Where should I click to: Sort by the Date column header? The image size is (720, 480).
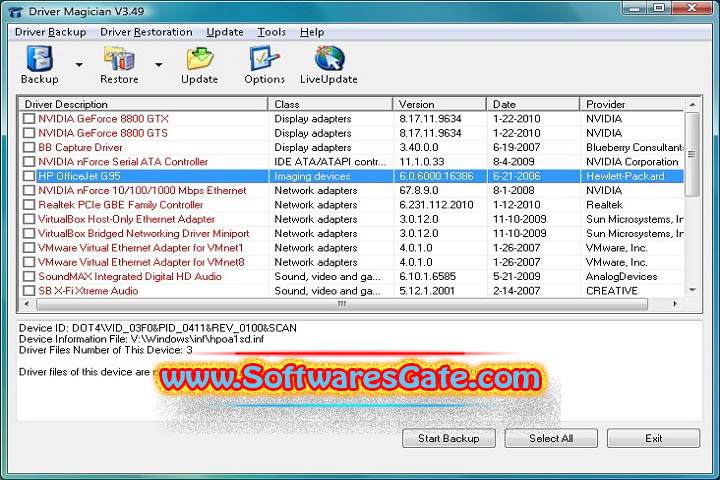pos(533,104)
